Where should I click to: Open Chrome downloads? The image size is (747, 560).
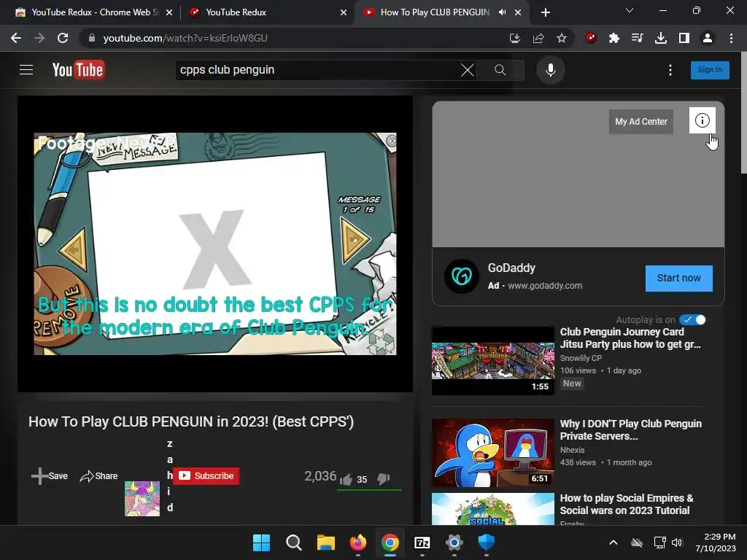click(661, 38)
